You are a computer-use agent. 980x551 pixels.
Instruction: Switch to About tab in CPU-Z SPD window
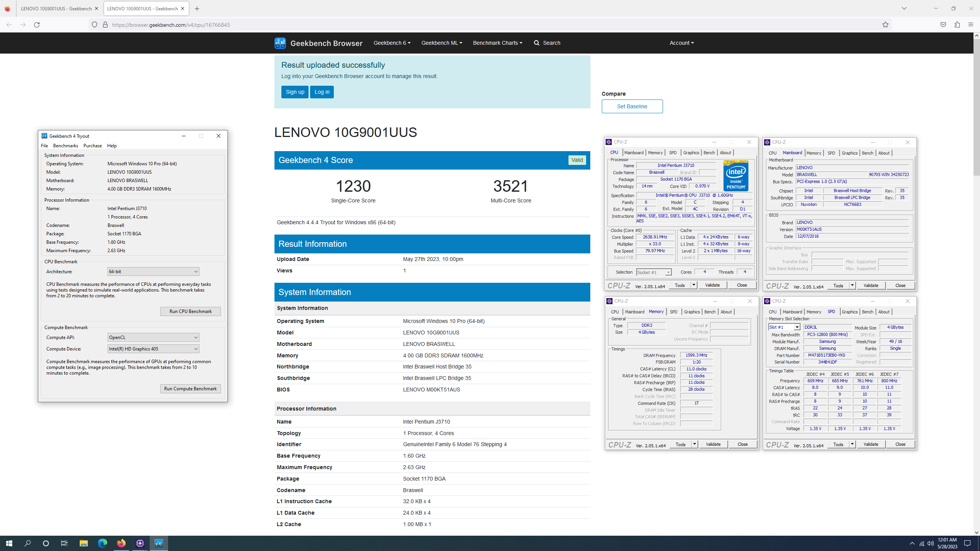coord(884,312)
